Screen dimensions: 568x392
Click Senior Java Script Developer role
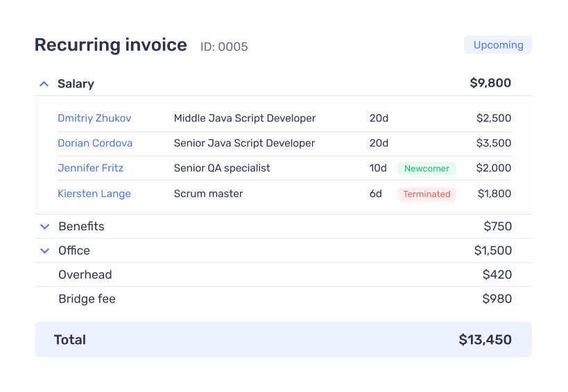pos(245,143)
